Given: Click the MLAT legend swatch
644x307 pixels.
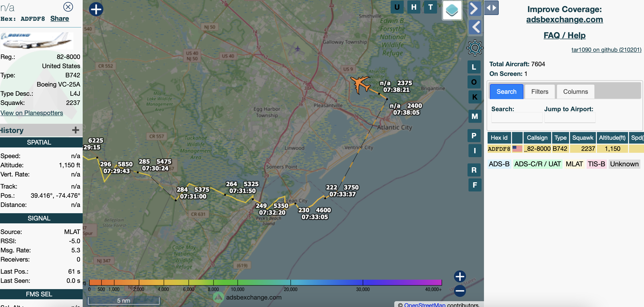Looking at the screenshot, I should 574,164.
